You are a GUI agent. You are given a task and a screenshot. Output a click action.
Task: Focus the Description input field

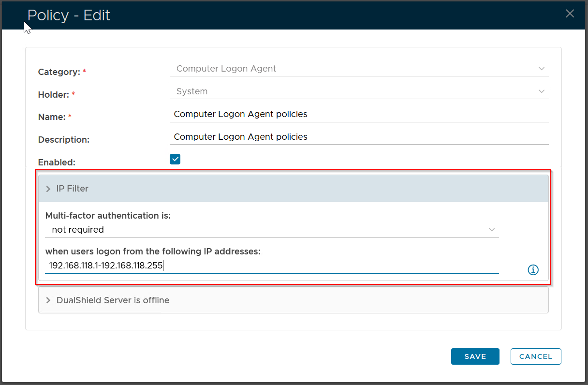[359, 137]
